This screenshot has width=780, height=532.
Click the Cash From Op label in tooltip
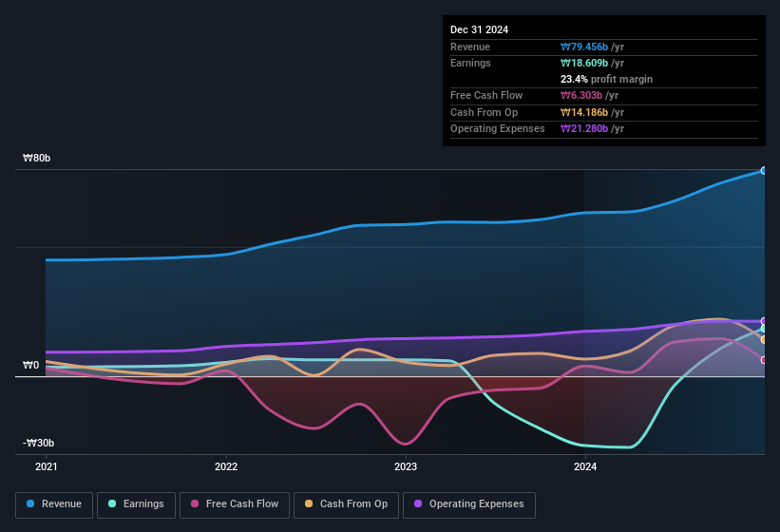tap(484, 112)
